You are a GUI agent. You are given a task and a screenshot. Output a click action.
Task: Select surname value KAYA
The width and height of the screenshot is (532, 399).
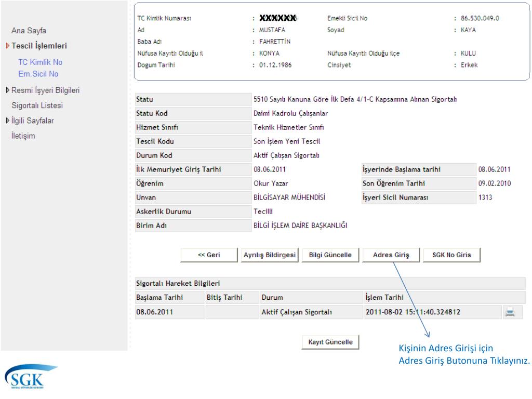(x=468, y=30)
